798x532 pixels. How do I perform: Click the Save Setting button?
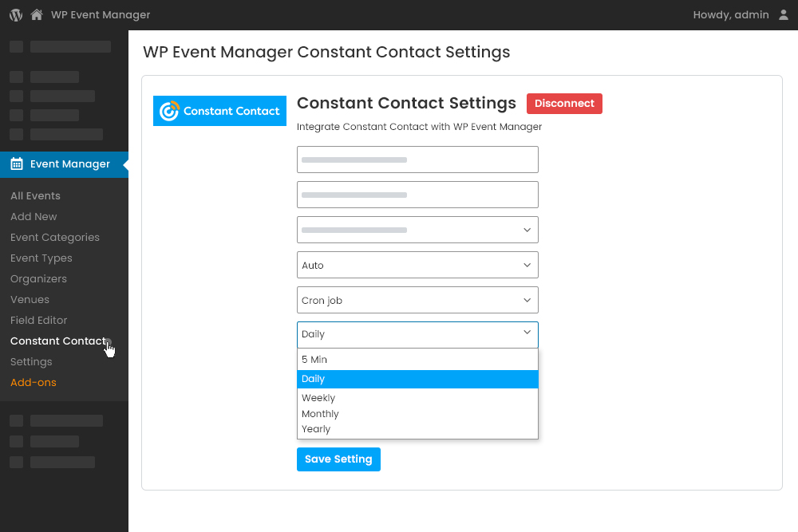click(x=338, y=459)
